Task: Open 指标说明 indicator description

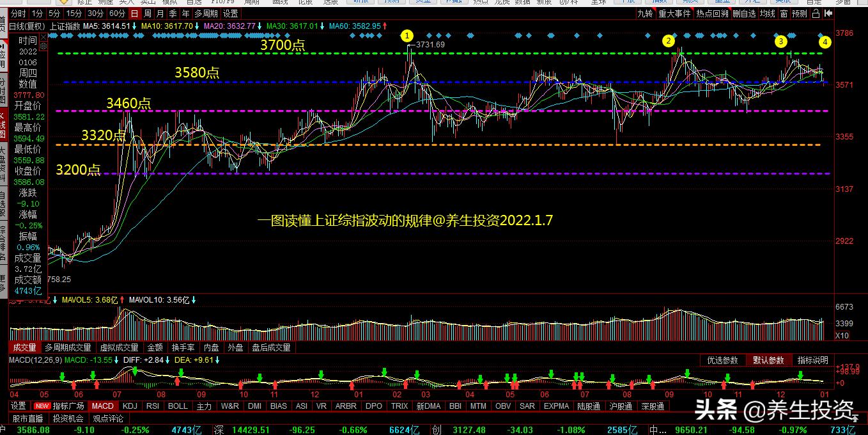Action: pyautogui.click(x=812, y=360)
